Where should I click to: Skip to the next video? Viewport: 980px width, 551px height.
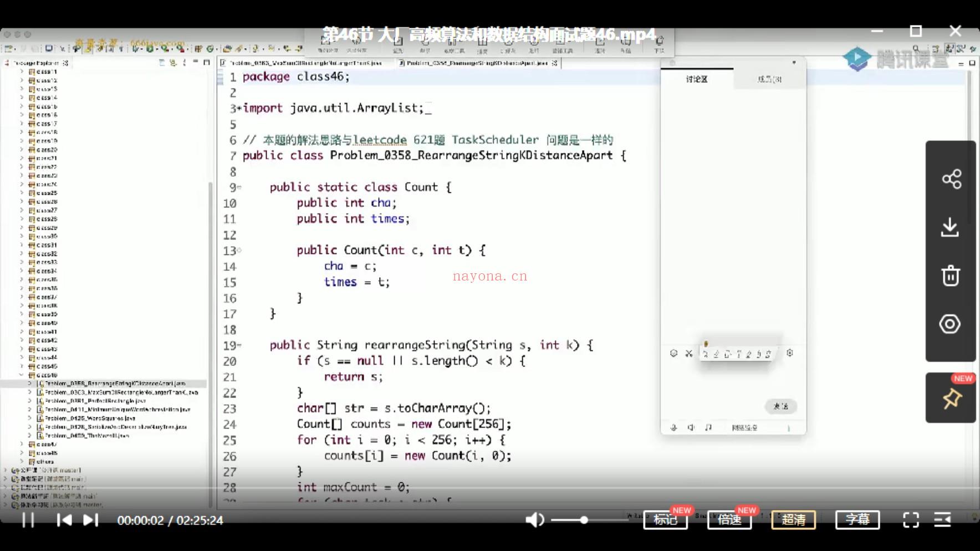[x=90, y=520]
